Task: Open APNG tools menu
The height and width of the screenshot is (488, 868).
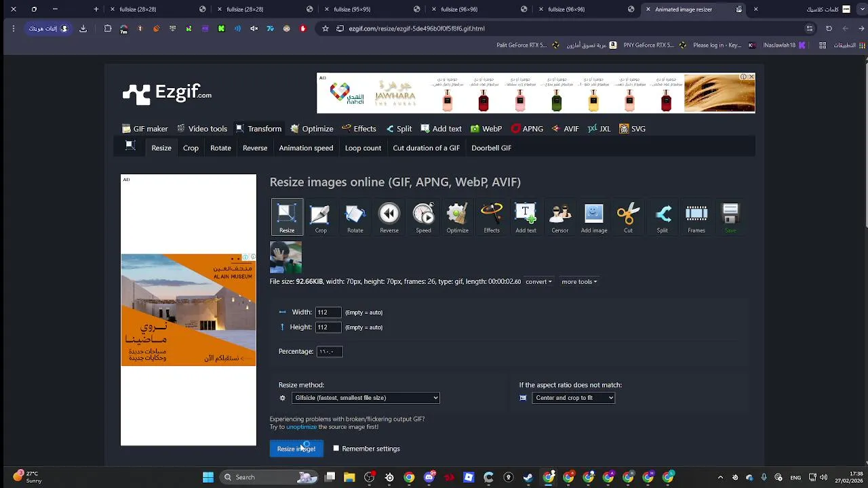Action: pyautogui.click(x=527, y=129)
